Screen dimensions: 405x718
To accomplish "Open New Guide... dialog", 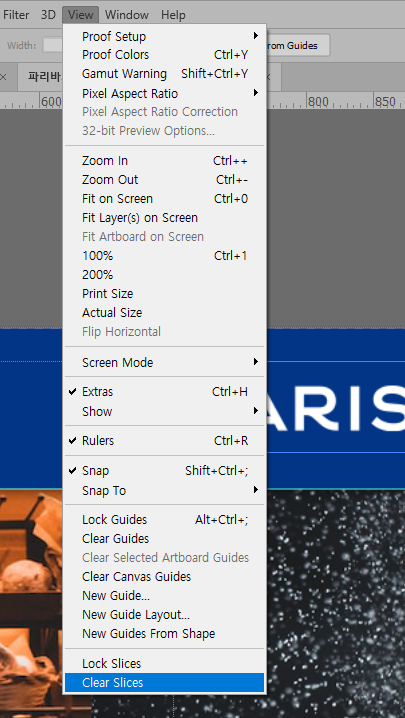I will click(164, 596).
